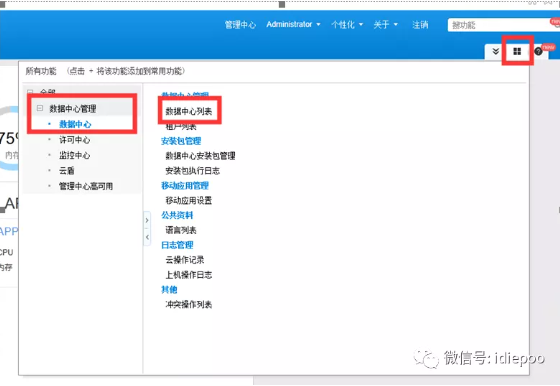Open 租户列表 link

(181, 126)
